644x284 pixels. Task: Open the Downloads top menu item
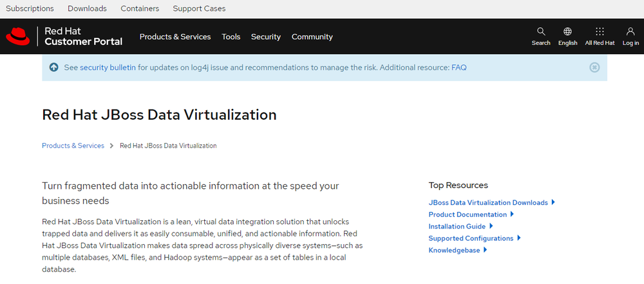pos(87,8)
